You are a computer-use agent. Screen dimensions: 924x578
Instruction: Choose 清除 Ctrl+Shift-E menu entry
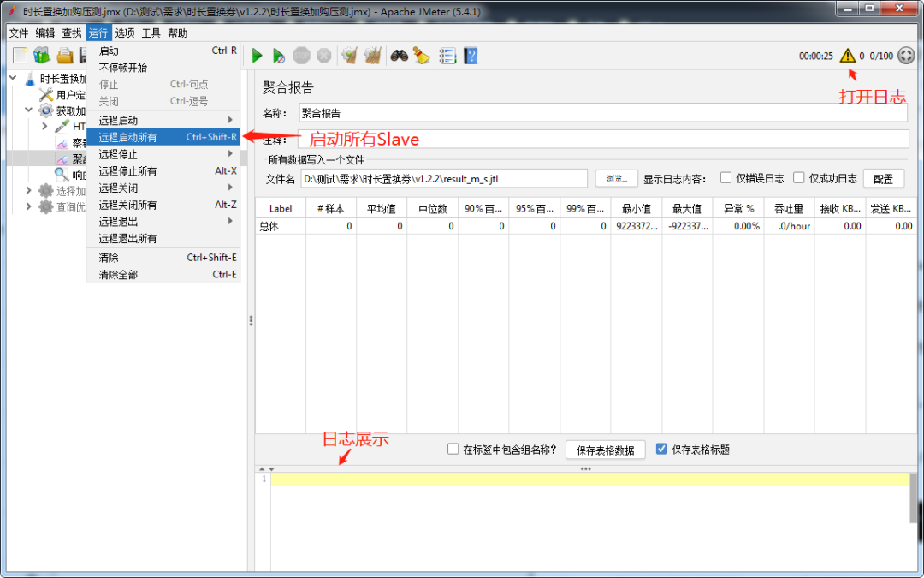[163, 258]
